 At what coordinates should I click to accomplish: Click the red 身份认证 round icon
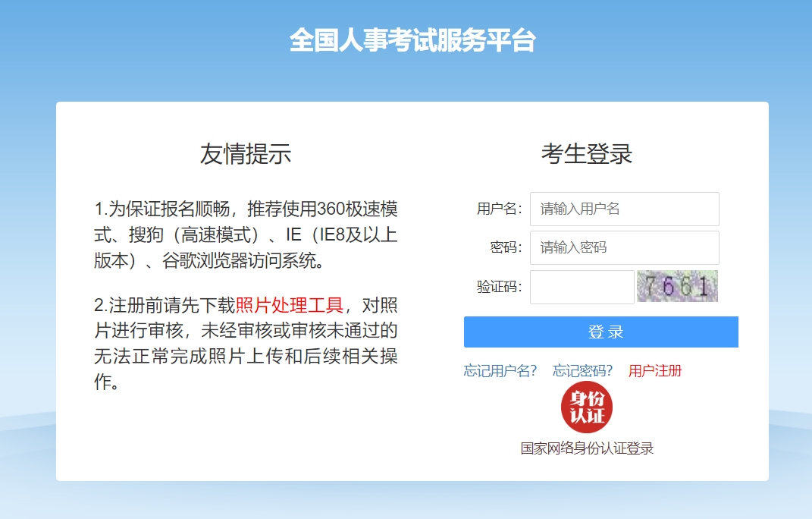[586, 408]
